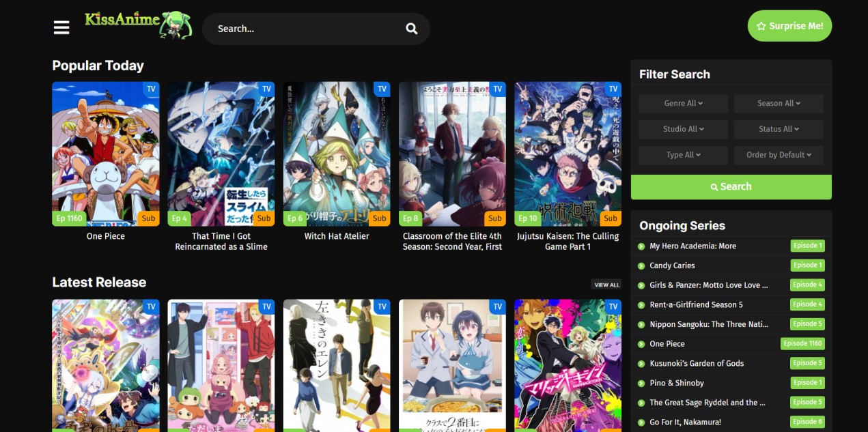The image size is (868, 432).
Task: Click Sub badge on One Piece poster
Action: point(148,218)
